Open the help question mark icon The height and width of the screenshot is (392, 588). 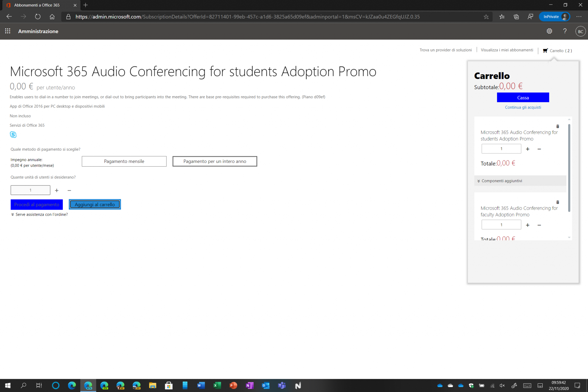click(565, 31)
